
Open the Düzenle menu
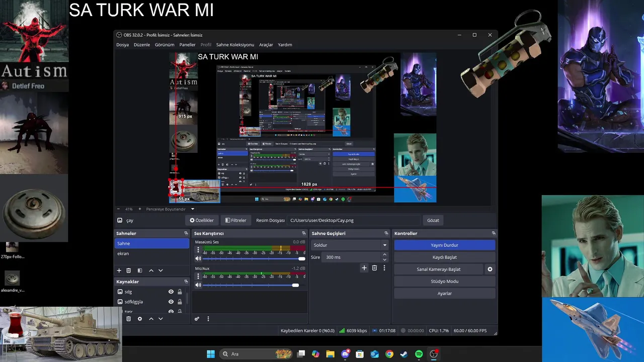(x=142, y=45)
